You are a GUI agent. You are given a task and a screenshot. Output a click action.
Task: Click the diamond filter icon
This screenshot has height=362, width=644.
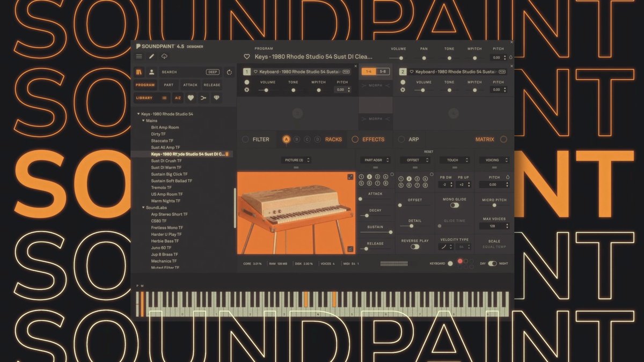point(217,98)
